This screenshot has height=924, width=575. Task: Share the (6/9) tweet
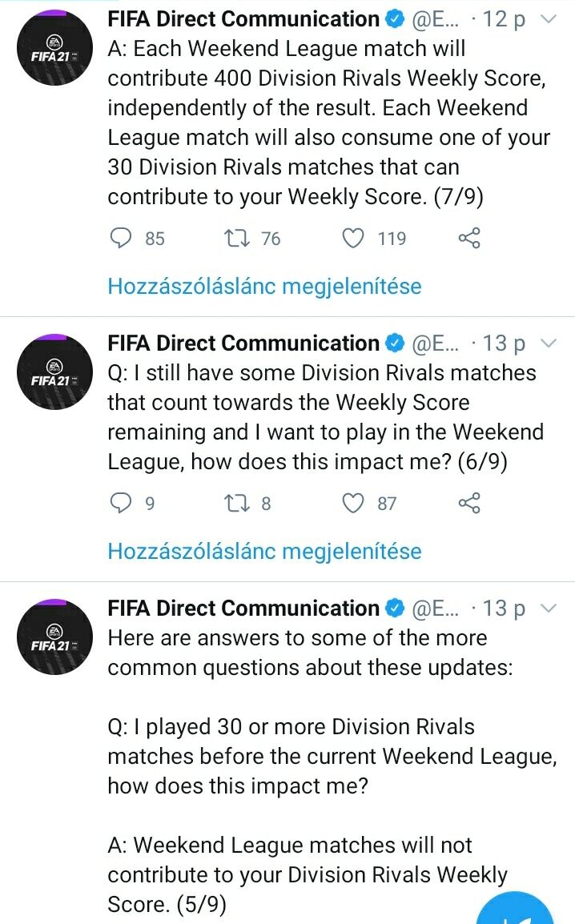469,503
